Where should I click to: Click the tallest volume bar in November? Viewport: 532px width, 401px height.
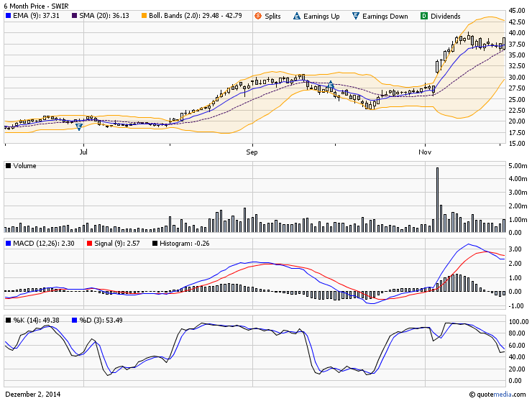click(x=437, y=200)
